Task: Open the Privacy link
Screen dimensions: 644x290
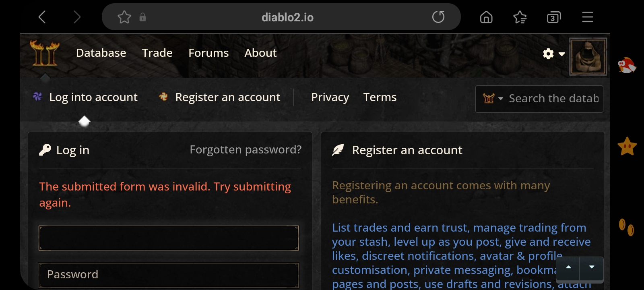Action: pyautogui.click(x=330, y=97)
